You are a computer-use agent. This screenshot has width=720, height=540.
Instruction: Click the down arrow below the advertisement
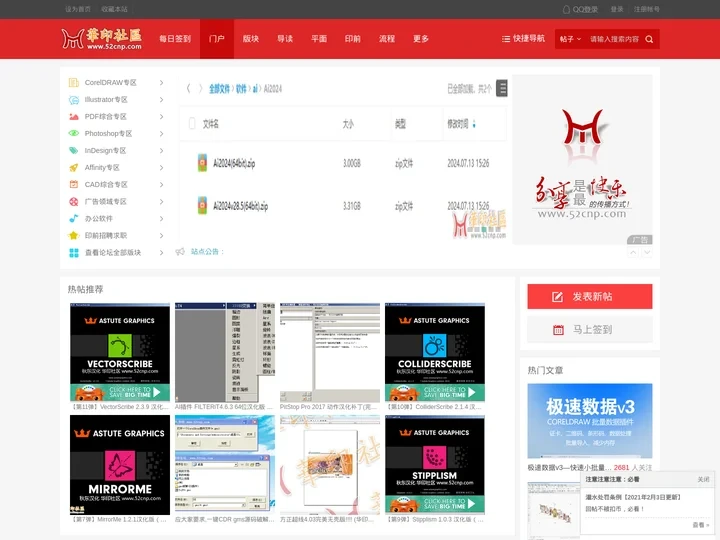647,253
